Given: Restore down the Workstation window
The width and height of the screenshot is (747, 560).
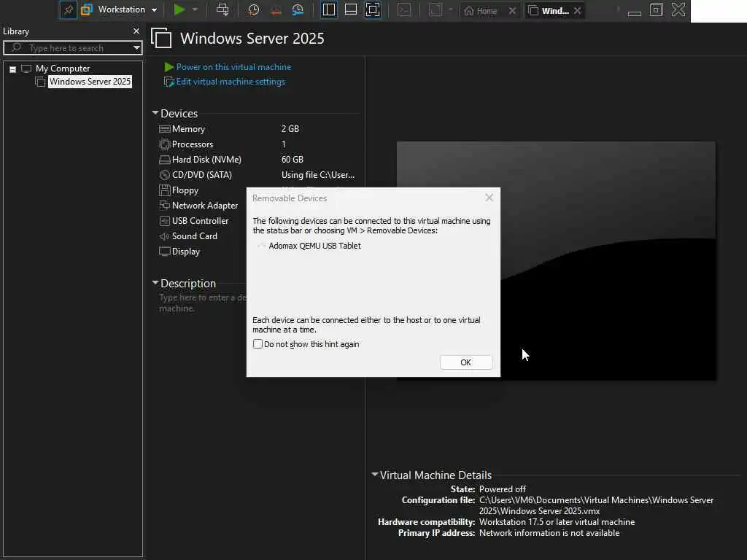Looking at the screenshot, I should tap(657, 10).
